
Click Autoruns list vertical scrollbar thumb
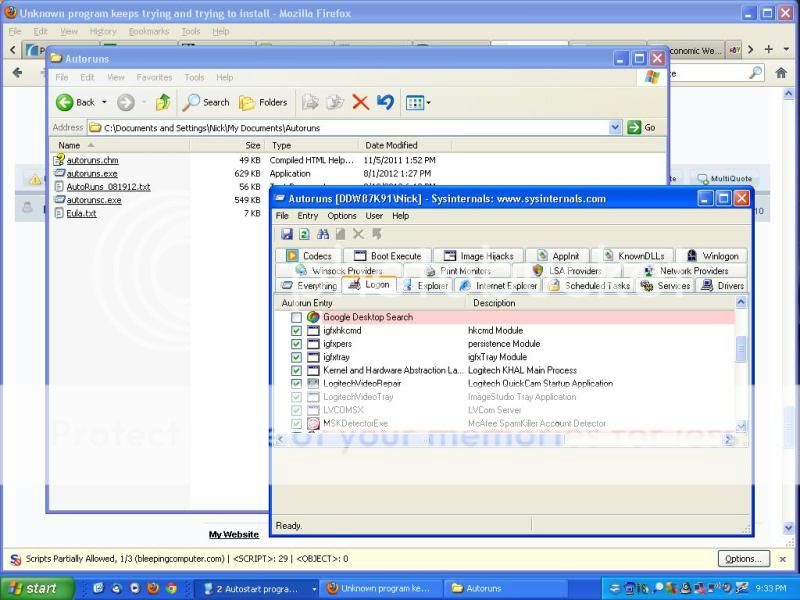(x=741, y=349)
